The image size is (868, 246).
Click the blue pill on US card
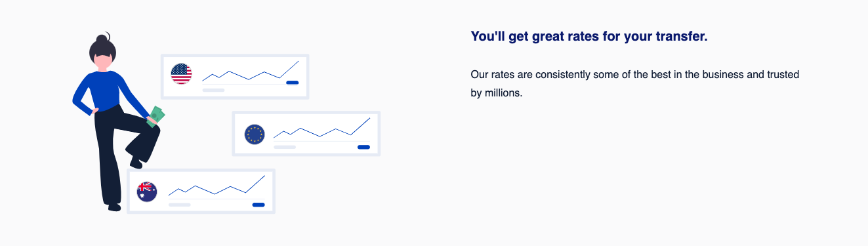pyautogui.click(x=293, y=83)
